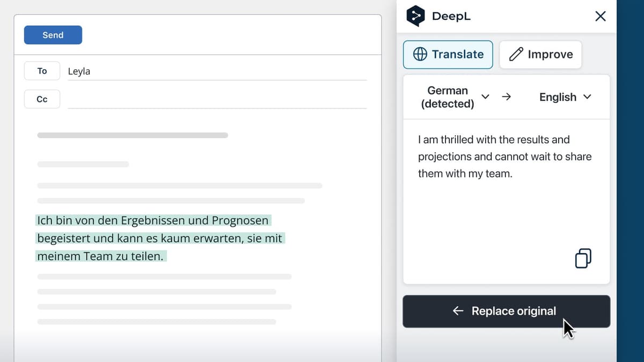Close the DeepL panel with the X icon

point(599,16)
